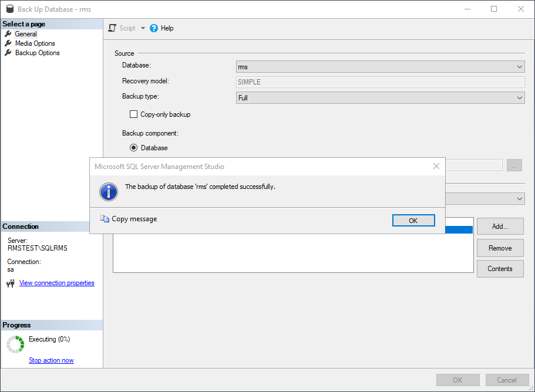Click the Progress section header
535x392 pixels.
[16, 325]
